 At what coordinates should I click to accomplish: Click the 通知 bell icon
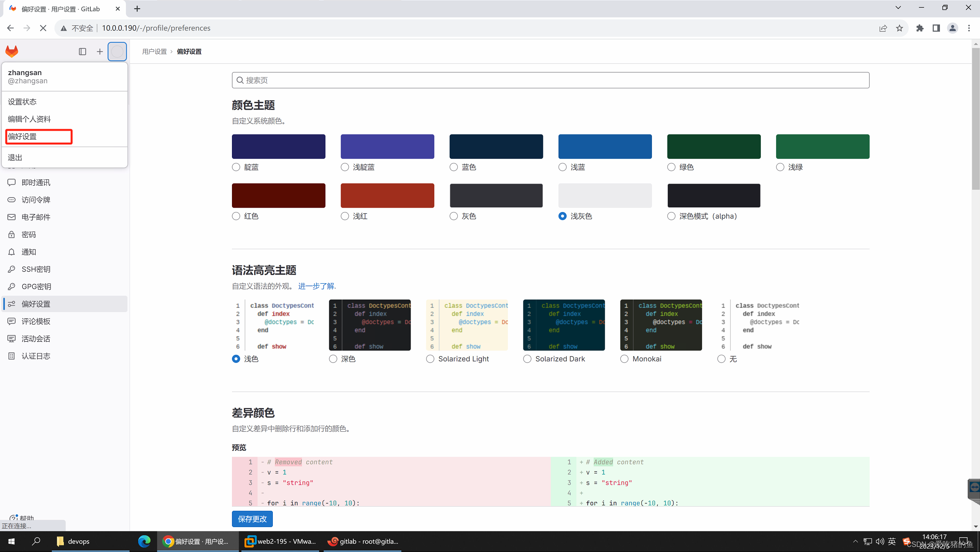12,252
